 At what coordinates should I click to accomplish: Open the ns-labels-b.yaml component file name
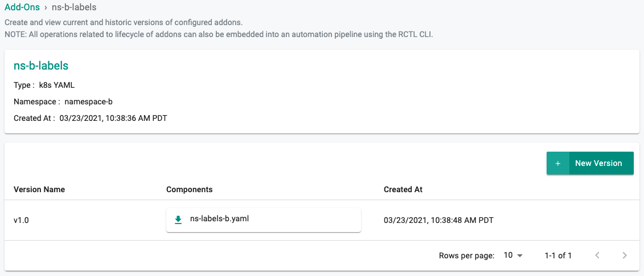tap(219, 218)
